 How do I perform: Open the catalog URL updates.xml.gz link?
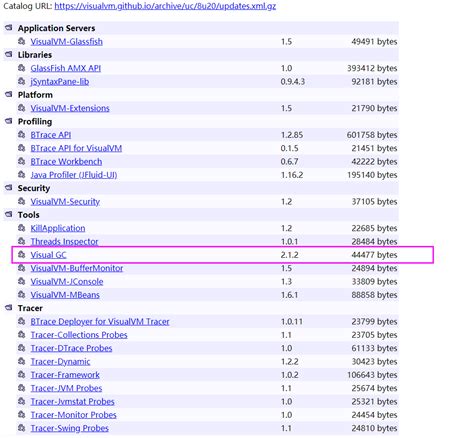(165, 6)
